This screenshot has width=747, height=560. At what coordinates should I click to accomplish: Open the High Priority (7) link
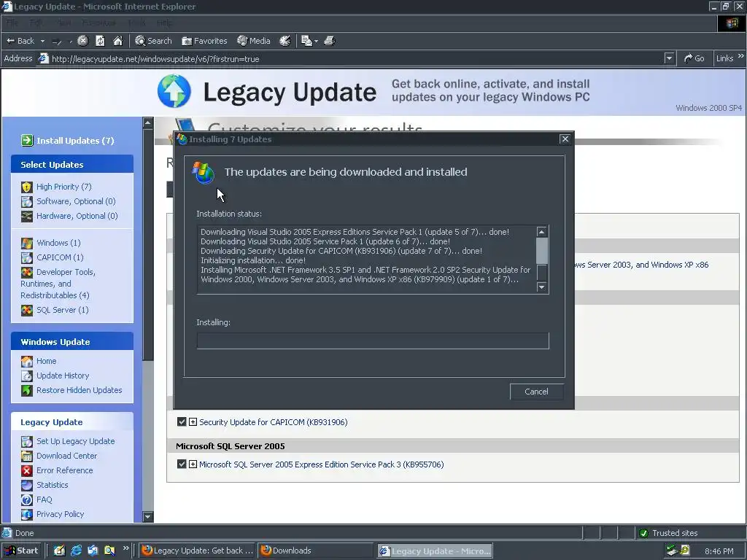64,187
